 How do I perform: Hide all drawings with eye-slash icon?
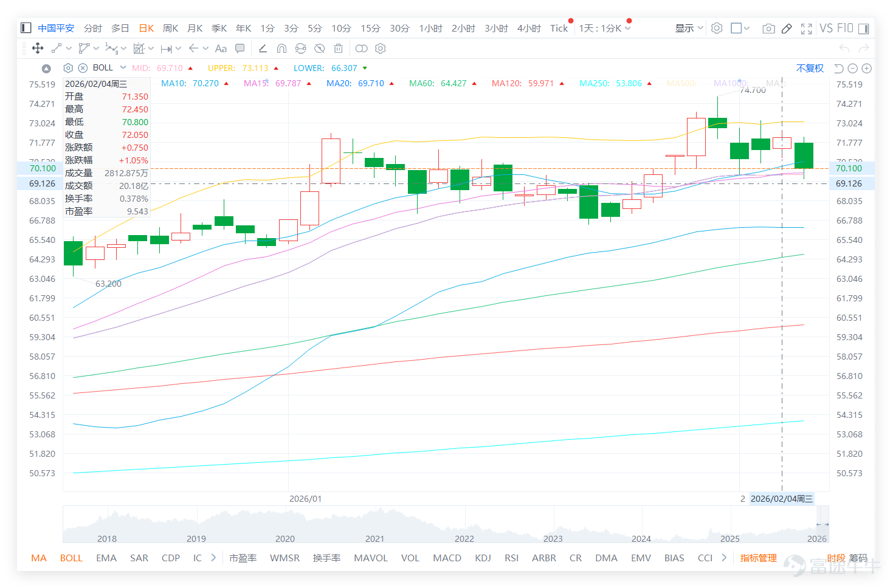pyautogui.click(x=319, y=49)
